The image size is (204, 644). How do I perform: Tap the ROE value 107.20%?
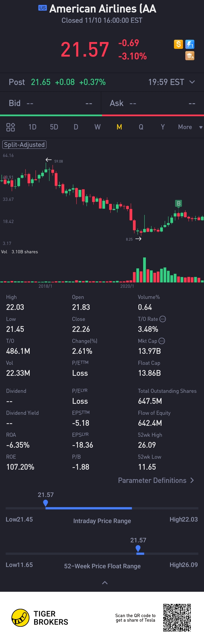(x=20, y=467)
